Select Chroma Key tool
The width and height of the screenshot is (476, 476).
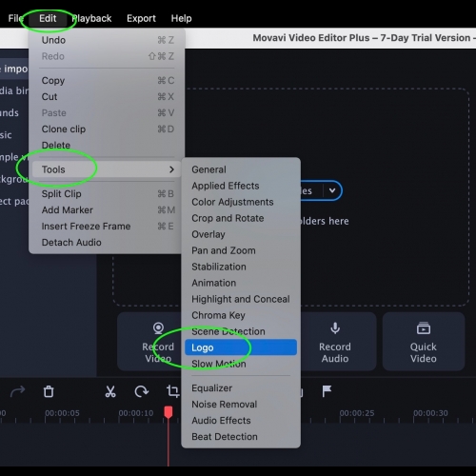241,315
